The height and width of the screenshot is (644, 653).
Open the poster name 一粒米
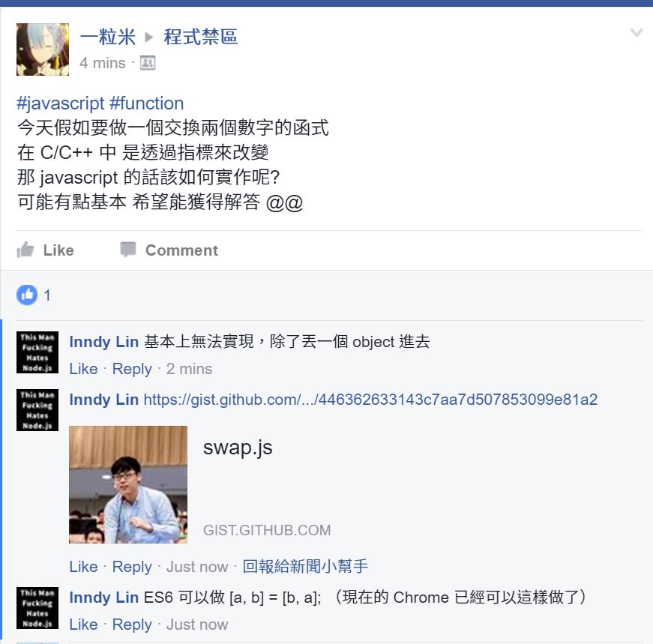108,37
